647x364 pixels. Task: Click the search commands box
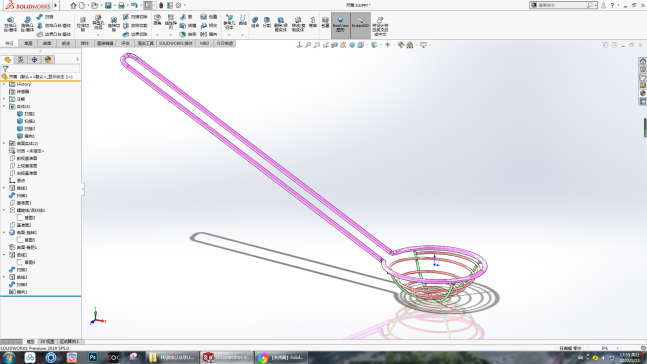point(563,5)
